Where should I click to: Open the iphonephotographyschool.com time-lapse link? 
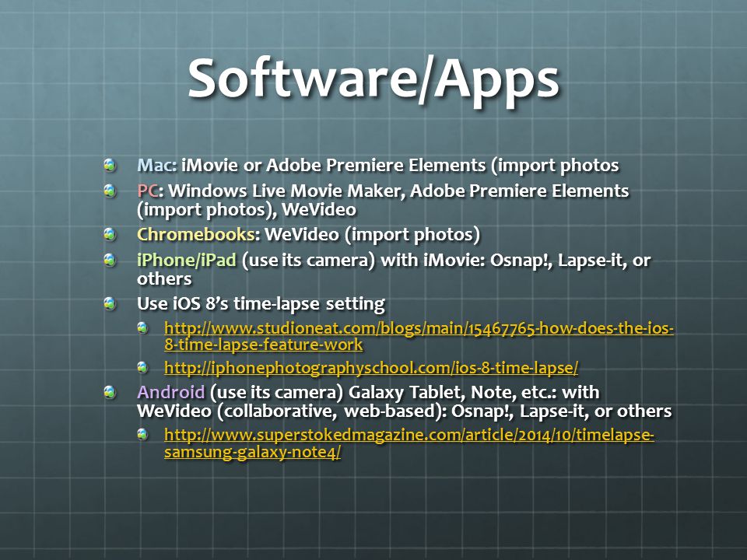[371, 368]
